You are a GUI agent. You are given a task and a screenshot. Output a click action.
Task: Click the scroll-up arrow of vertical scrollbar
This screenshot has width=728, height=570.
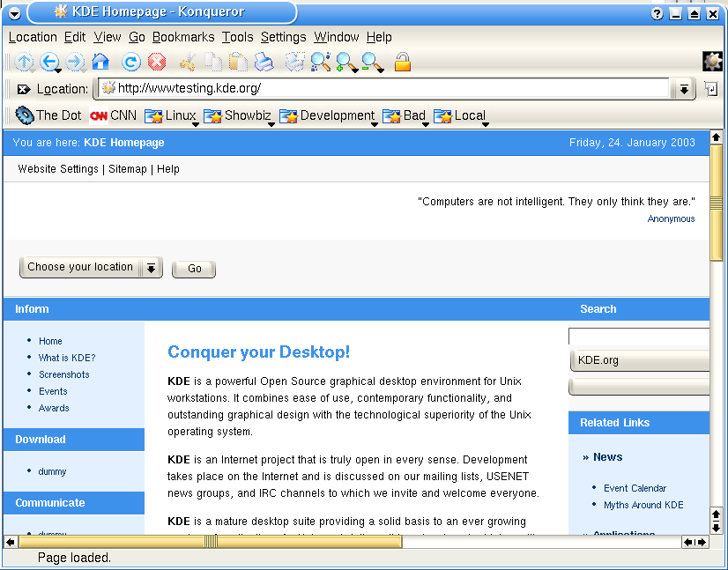pos(716,137)
